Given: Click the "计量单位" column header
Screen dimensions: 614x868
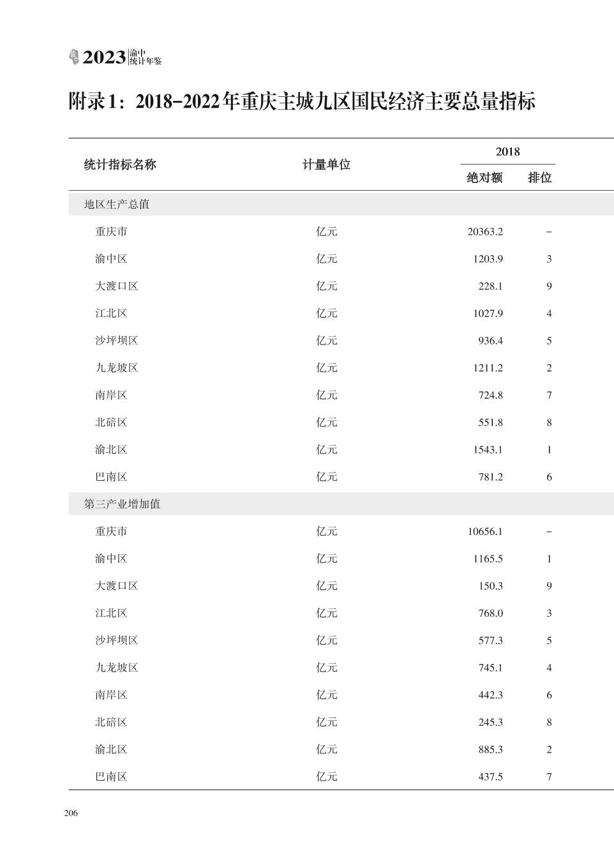Looking at the screenshot, I should coord(326,165).
